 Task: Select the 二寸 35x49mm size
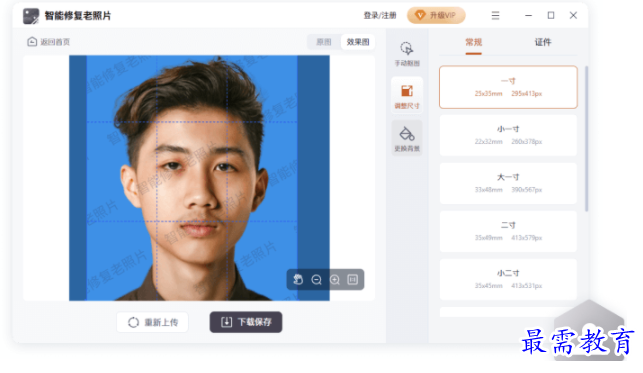(x=508, y=231)
